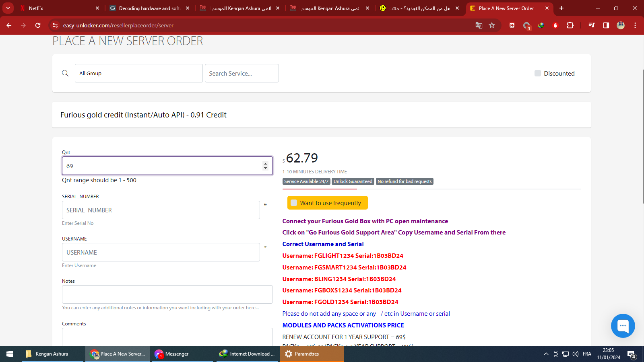Open the Extensions puzzle icon
The width and height of the screenshot is (644, 362).
[x=570, y=25]
